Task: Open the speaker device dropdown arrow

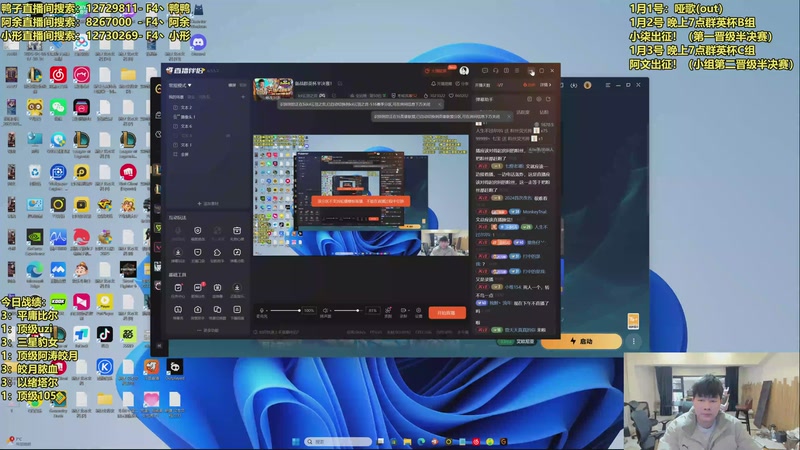Action: [330, 311]
